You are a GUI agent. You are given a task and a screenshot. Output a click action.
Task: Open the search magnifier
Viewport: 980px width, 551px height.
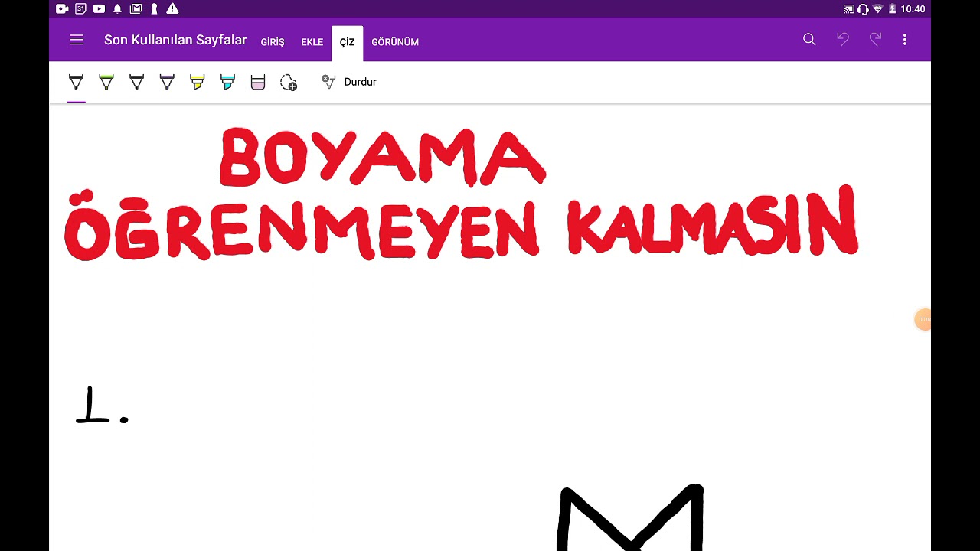coord(809,40)
